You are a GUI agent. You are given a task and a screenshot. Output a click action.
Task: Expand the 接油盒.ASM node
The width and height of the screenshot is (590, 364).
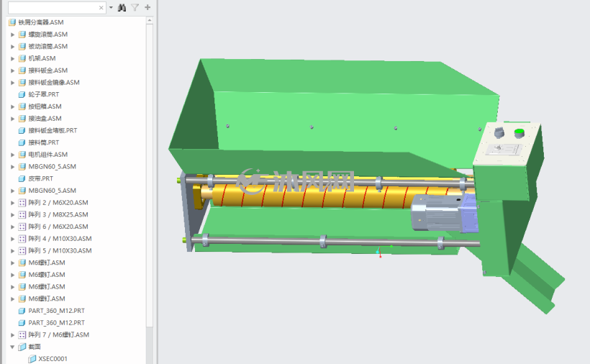[12, 119]
